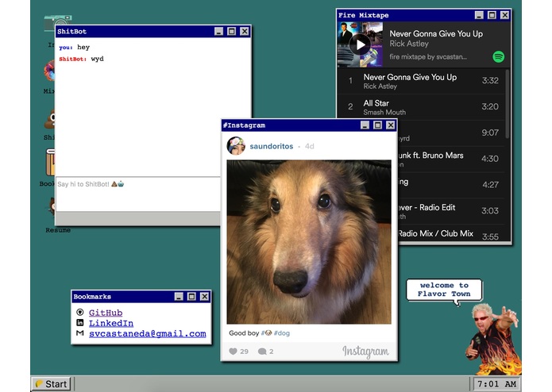Minimize the #Instagram window
The height and width of the screenshot is (392, 552).
tap(365, 125)
